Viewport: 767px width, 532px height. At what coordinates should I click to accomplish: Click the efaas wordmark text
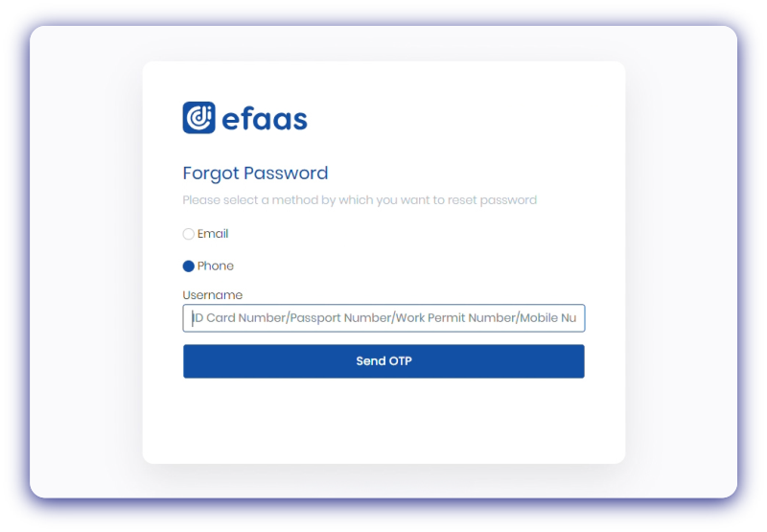pyautogui.click(x=265, y=119)
